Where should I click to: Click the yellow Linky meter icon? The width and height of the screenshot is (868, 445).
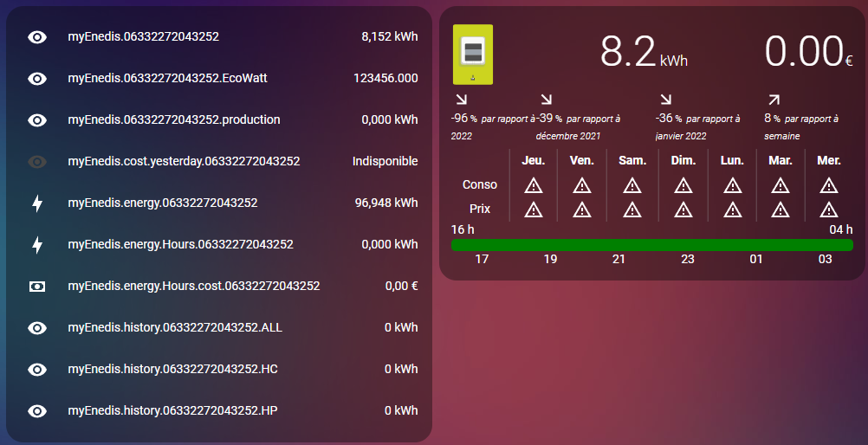coord(473,55)
